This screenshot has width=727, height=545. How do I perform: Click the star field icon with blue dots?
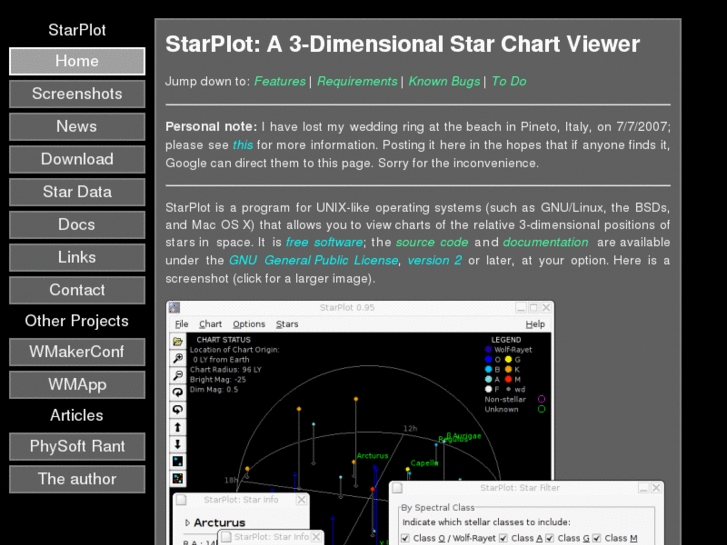[178, 461]
